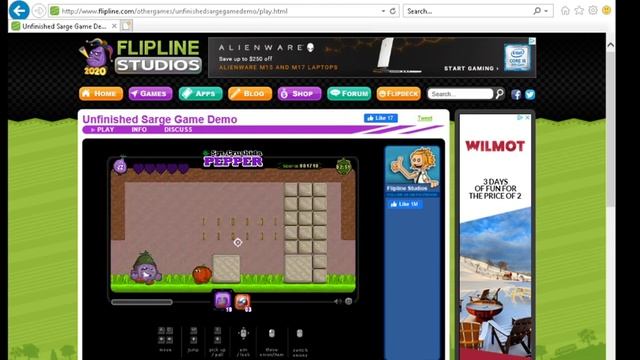Click the aim / look mouse icon

point(243,333)
